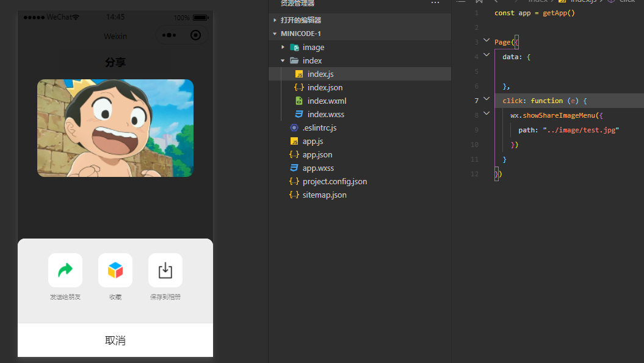Image resolution: width=644 pixels, height=363 pixels.
Task: Tap the colorful cube favorites icon
Action: tap(115, 270)
